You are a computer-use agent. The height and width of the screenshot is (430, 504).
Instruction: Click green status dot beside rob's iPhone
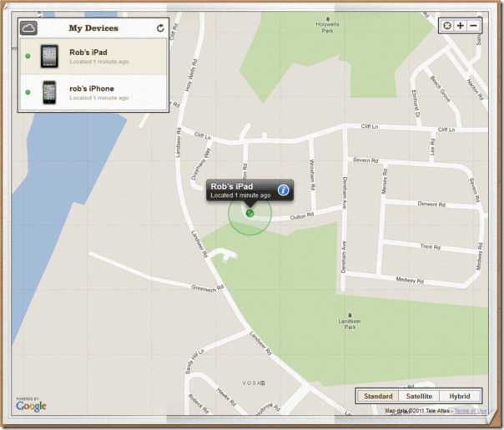click(28, 93)
